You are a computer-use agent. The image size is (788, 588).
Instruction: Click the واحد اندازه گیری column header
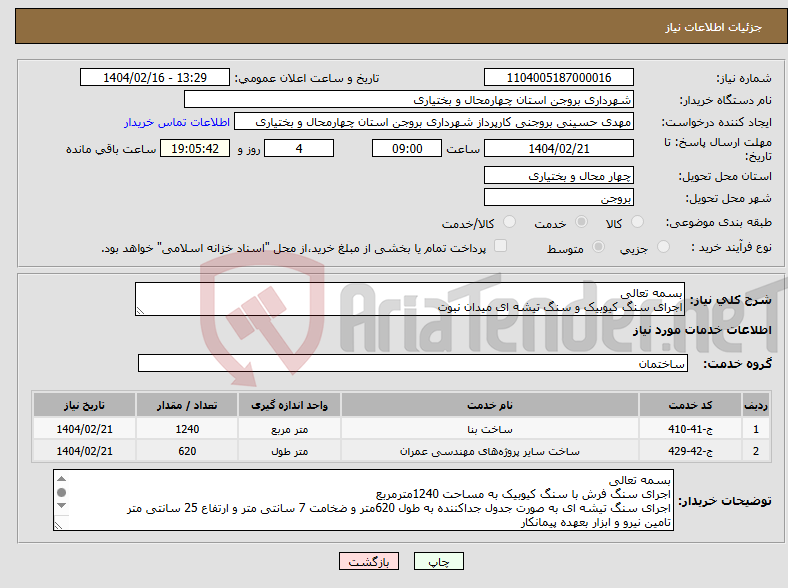(x=289, y=405)
